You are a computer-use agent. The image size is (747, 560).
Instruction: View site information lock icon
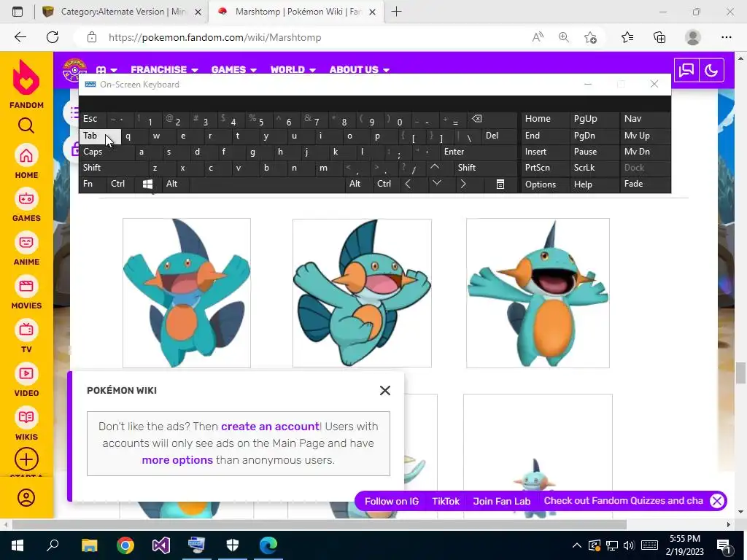[x=92, y=37]
